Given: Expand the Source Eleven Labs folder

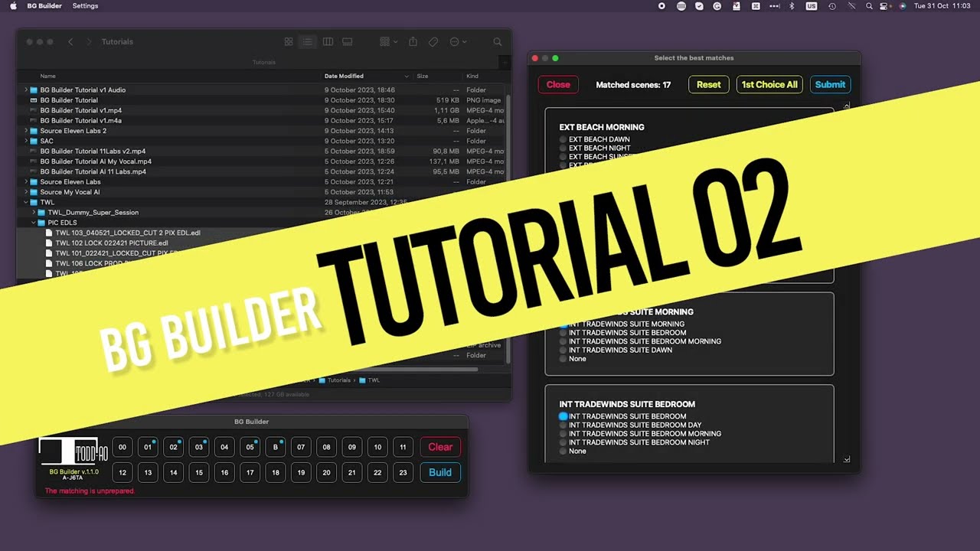Looking at the screenshot, I should pos(25,182).
